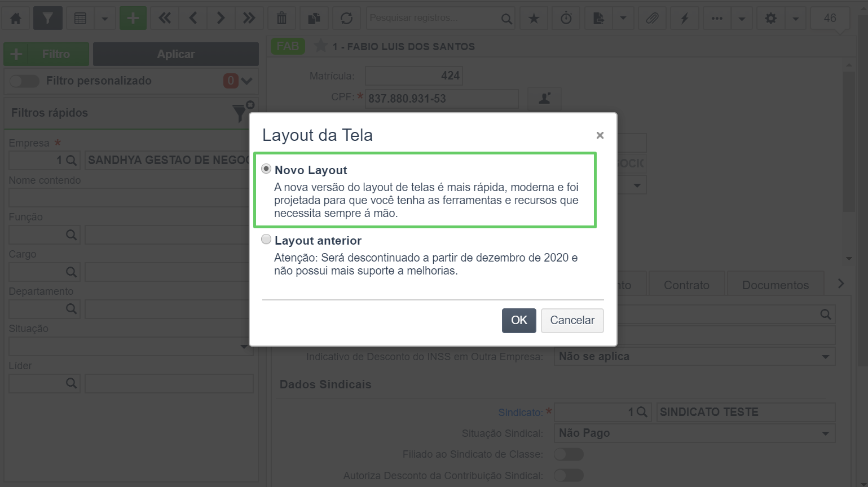Screen dimensions: 868x487
Task: Add new record with the green plus
Action: tap(133, 18)
